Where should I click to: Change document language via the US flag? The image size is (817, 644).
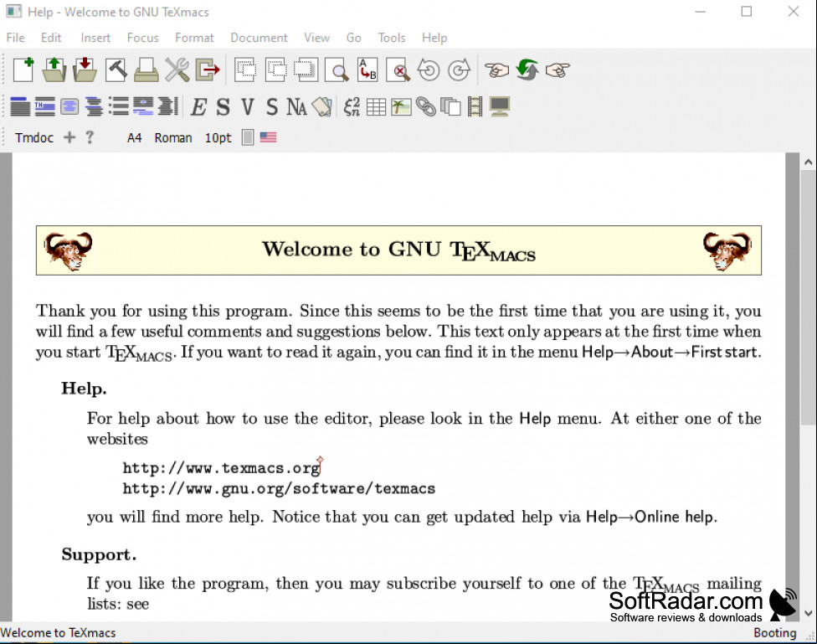coord(269,137)
